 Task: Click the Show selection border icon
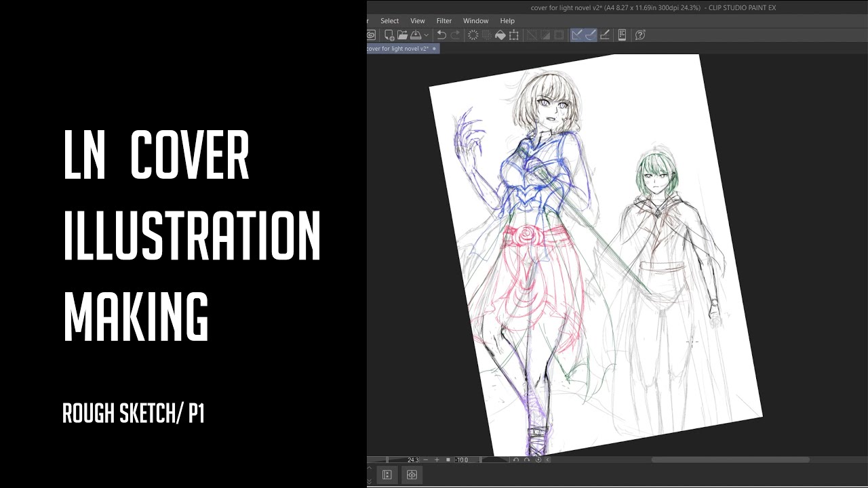pyautogui.click(x=559, y=35)
